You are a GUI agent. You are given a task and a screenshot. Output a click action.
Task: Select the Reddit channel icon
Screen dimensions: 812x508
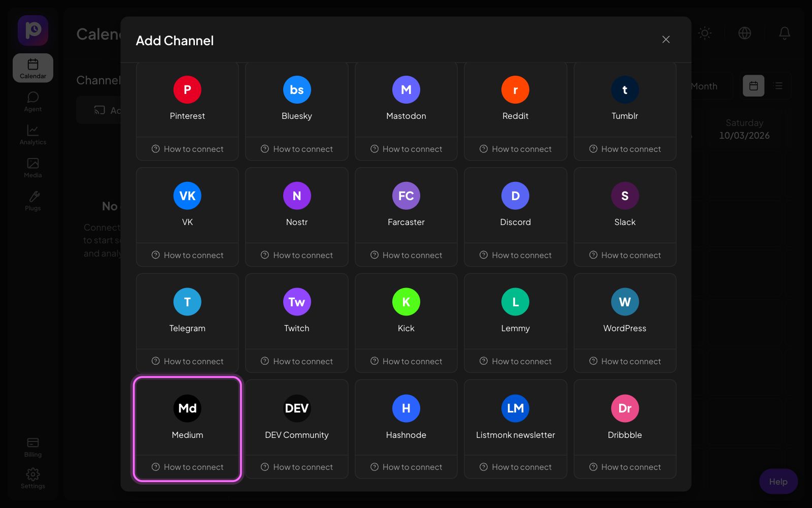point(516,90)
